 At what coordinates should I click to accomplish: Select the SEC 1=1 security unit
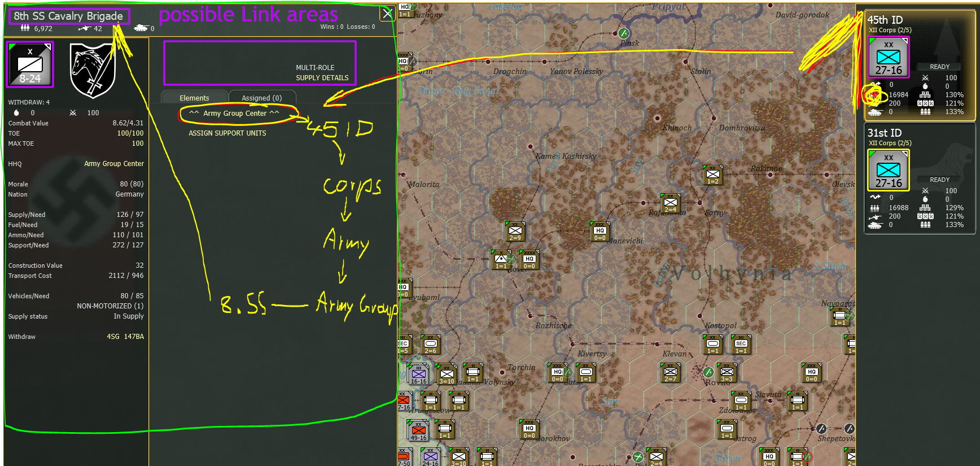coord(741,345)
